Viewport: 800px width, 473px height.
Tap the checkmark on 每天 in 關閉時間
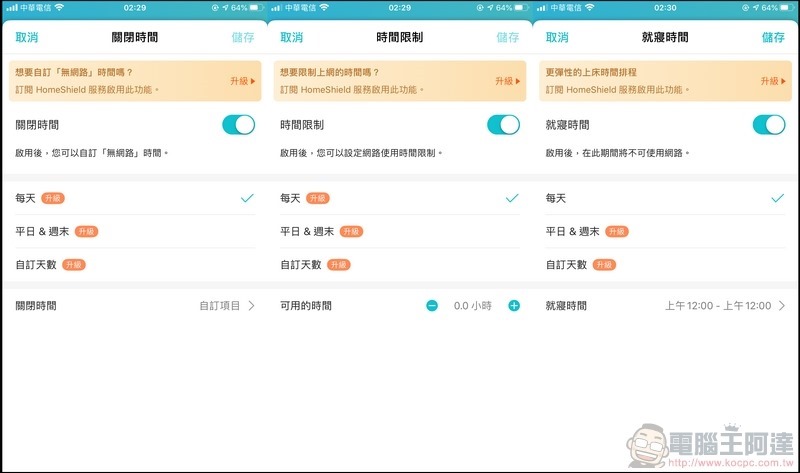247,198
